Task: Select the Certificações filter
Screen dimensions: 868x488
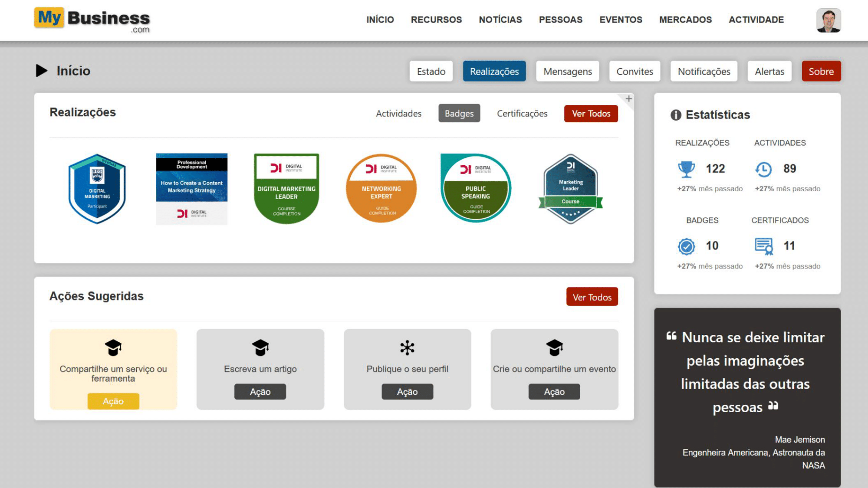Action: tap(522, 113)
